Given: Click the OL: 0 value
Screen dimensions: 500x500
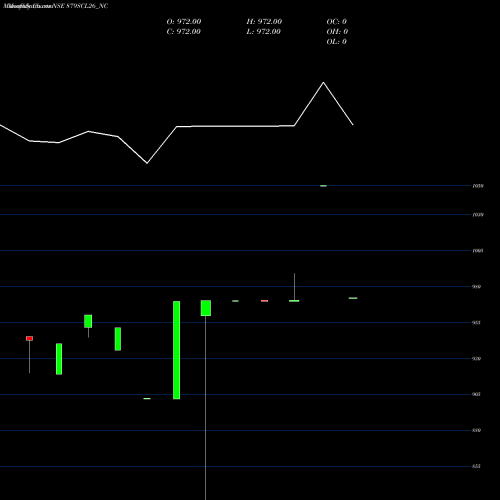Looking at the screenshot, I should [336, 41].
